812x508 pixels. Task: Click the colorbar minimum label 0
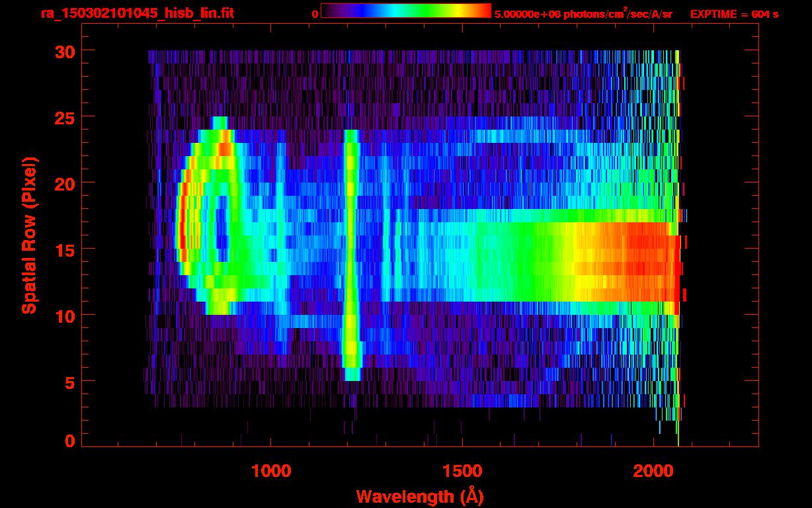tap(315, 14)
